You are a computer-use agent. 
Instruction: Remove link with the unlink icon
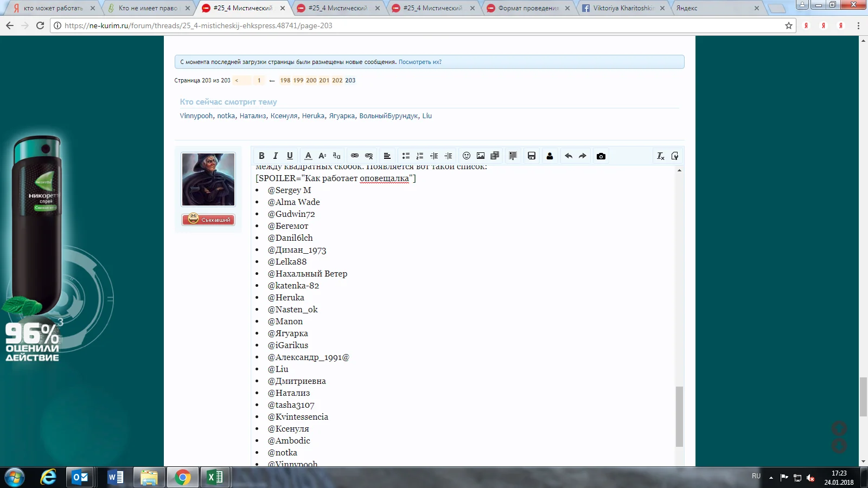coord(369,156)
